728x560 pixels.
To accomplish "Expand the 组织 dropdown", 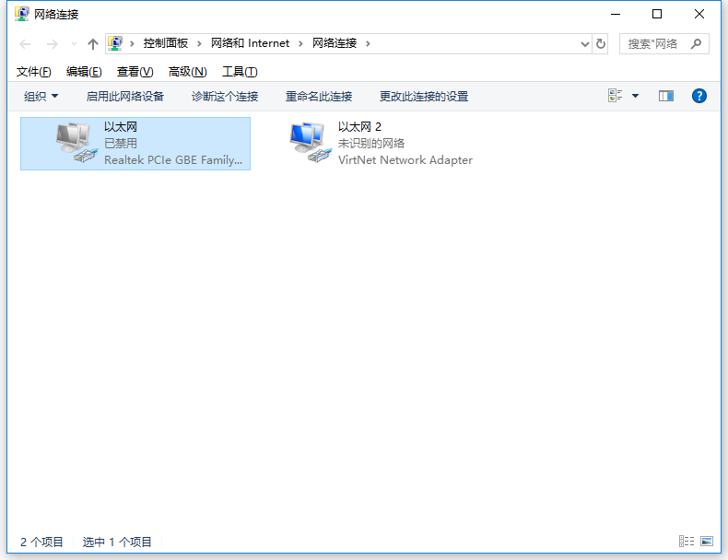I will coord(41,97).
